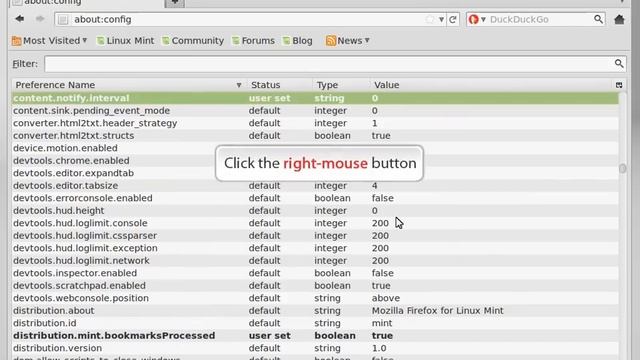The image size is (640, 360).
Task: Reload the about:config page
Action: tap(453, 19)
